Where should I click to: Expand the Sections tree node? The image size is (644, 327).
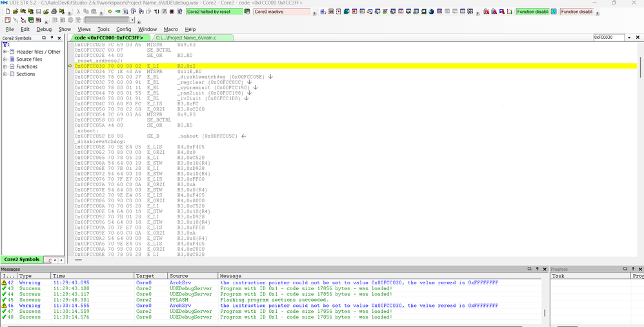(x=5, y=74)
